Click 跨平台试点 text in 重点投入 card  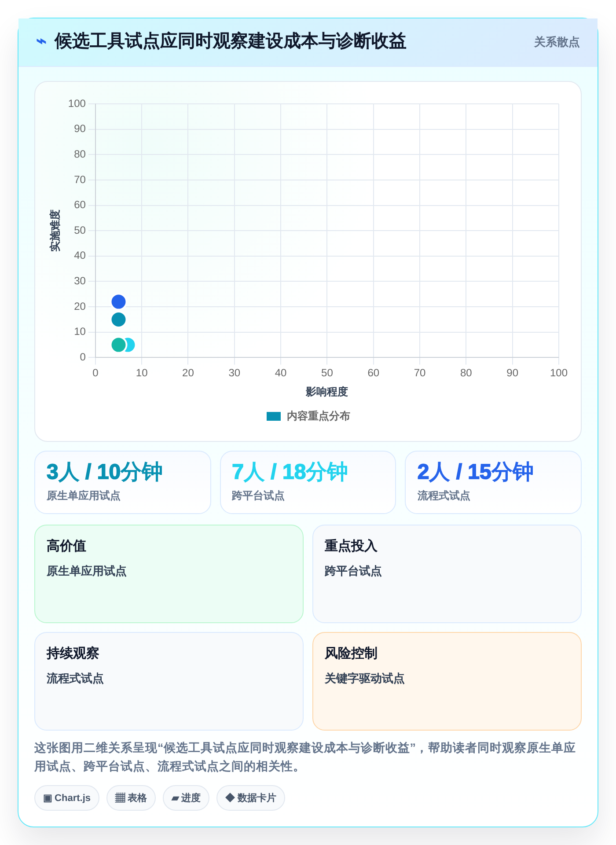pos(353,571)
